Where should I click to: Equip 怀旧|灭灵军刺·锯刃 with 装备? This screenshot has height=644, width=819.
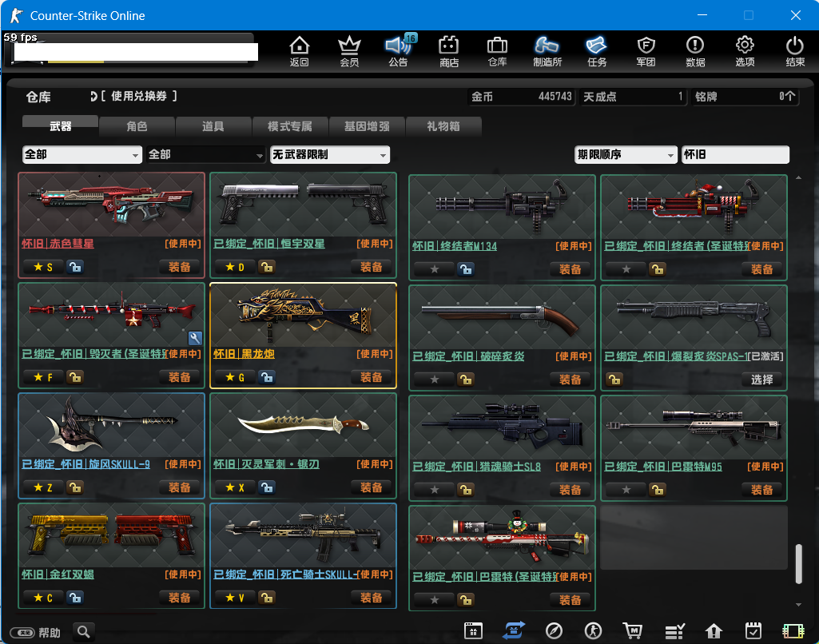click(371, 488)
